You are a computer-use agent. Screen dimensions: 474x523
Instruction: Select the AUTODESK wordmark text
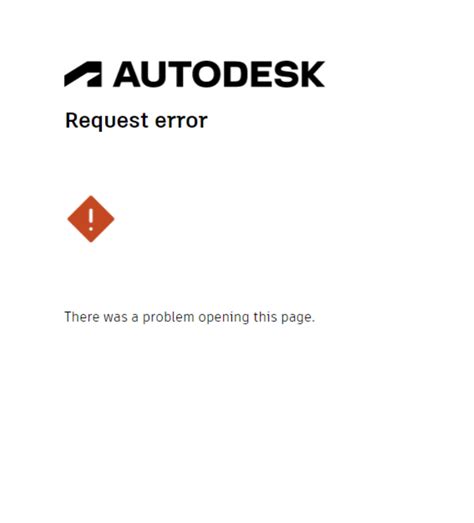click(x=219, y=74)
